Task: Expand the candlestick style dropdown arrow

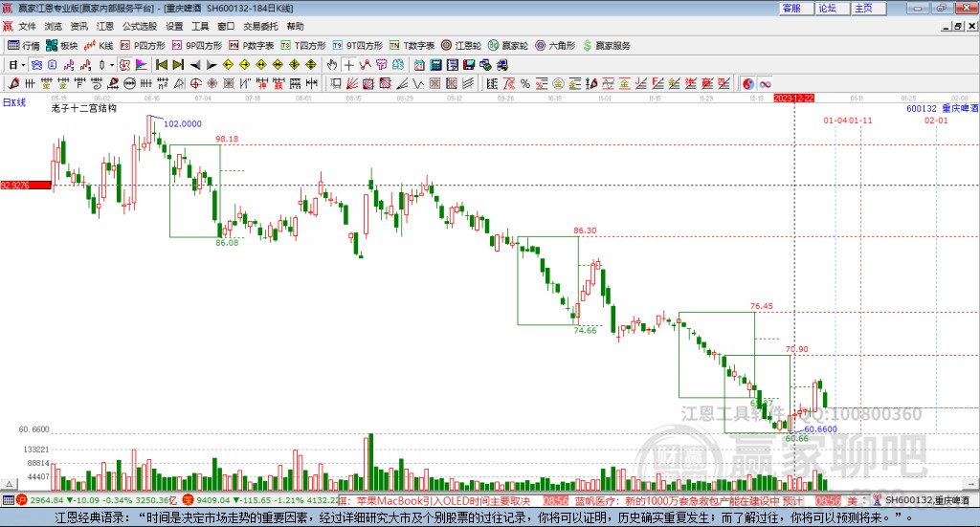Action: 112,65
